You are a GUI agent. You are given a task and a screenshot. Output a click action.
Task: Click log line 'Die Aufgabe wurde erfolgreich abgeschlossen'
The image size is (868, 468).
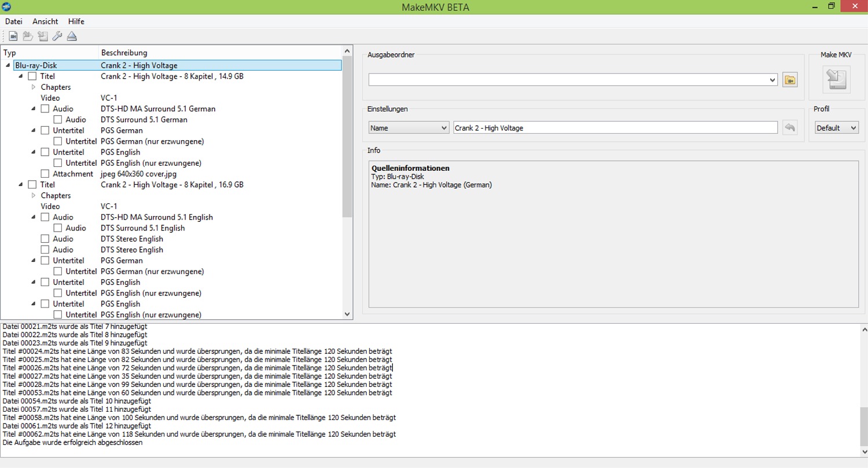(x=72, y=443)
